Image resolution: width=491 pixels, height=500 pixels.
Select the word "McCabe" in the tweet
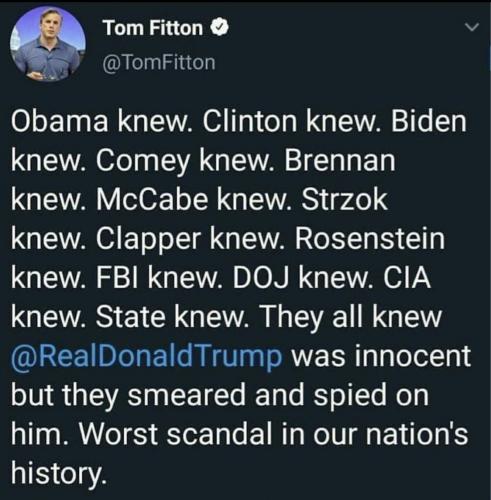coord(152,199)
